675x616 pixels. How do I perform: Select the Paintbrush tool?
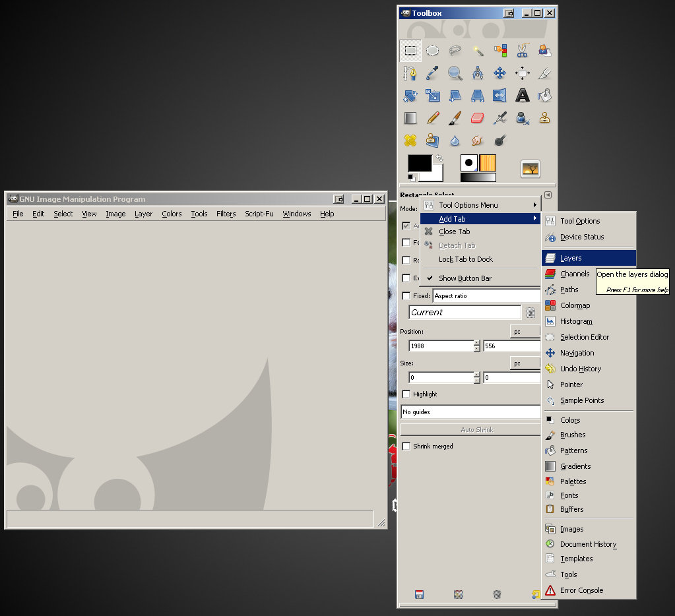click(455, 118)
